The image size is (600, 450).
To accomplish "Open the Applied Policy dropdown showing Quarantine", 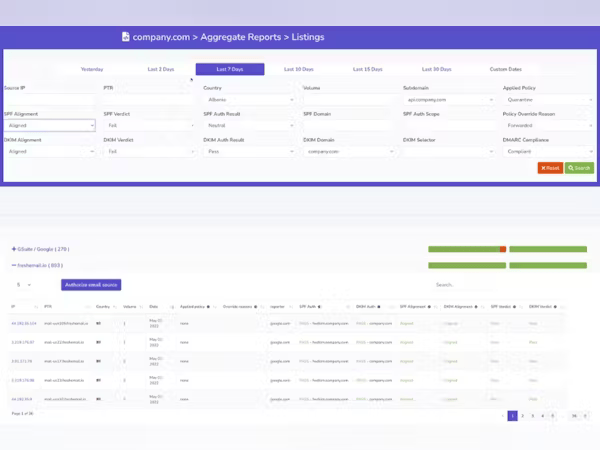I will [546, 101].
